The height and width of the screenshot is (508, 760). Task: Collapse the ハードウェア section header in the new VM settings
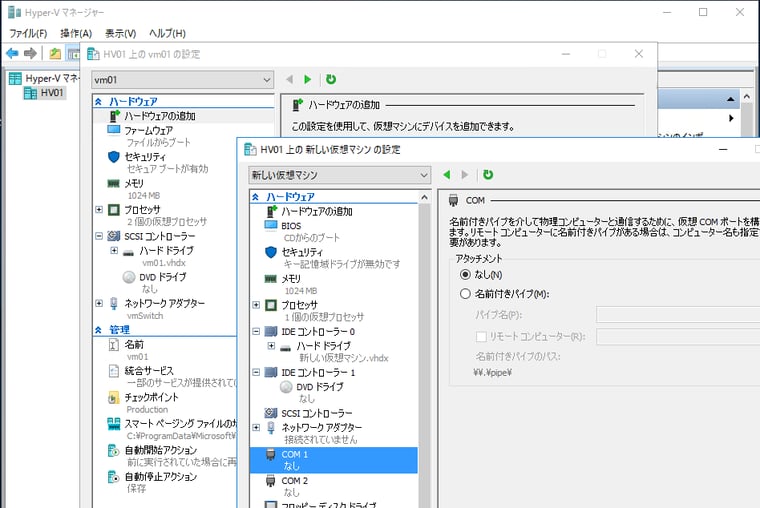pos(257,197)
